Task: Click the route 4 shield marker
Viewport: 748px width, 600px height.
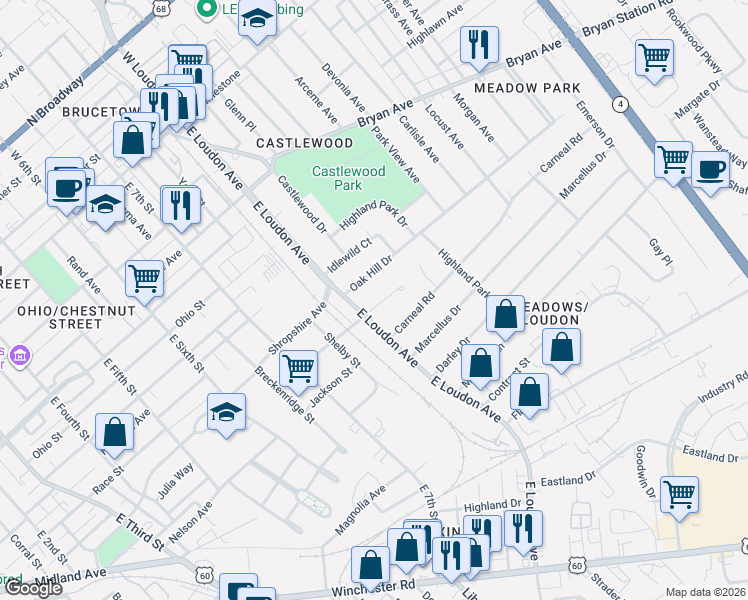Action: click(620, 104)
